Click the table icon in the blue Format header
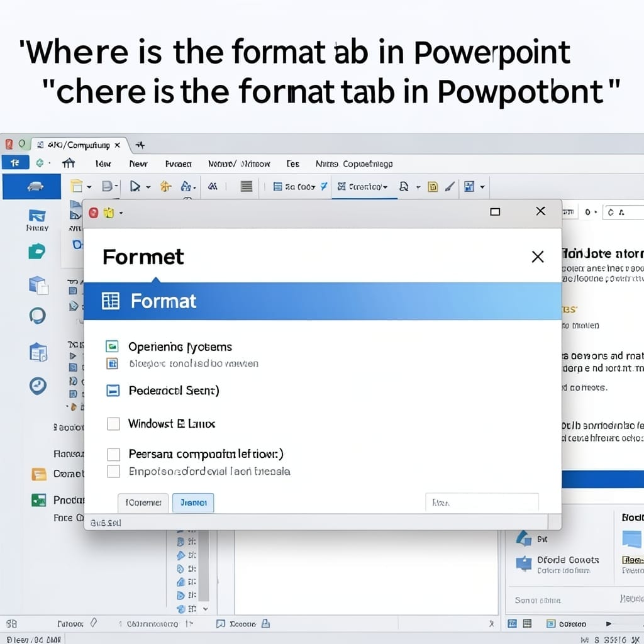This screenshot has width=644, height=644. 111,301
